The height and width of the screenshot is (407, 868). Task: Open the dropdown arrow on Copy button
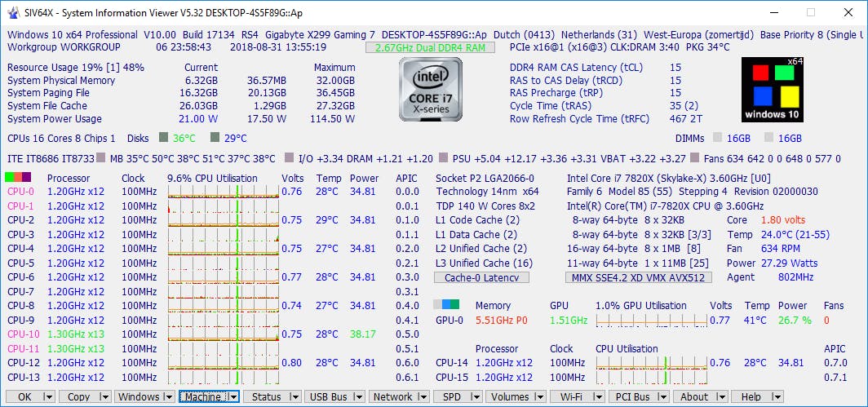point(104,397)
